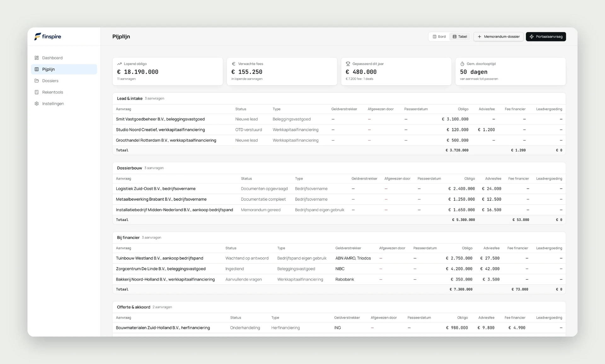Open Smit Vastgoedbeheer B.V. aanvraag row
The width and height of the screenshot is (605, 364).
[339, 119]
